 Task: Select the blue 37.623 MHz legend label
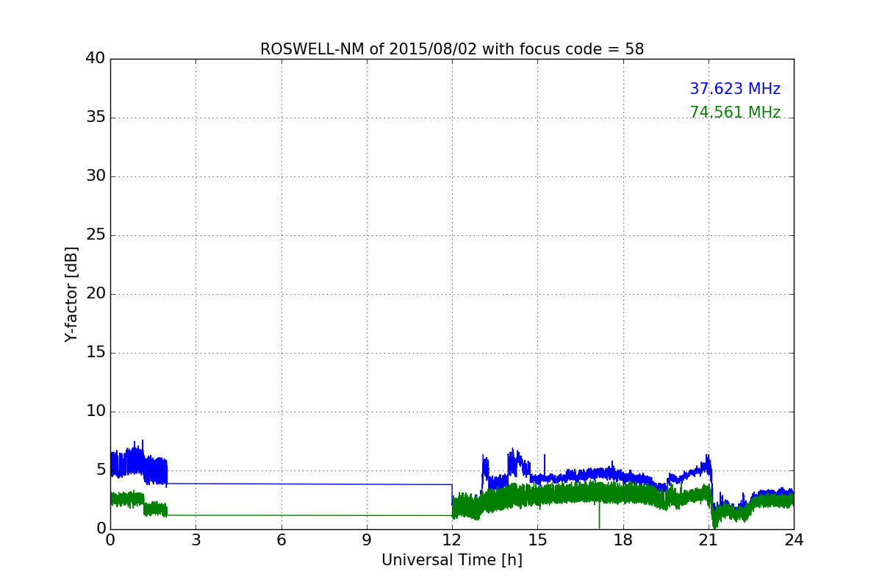(735, 89)
